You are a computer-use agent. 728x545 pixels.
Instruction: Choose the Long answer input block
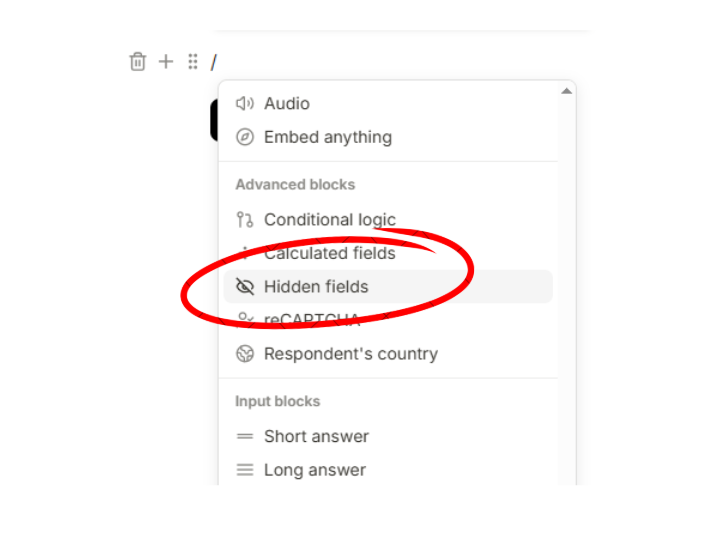point(314,470)
